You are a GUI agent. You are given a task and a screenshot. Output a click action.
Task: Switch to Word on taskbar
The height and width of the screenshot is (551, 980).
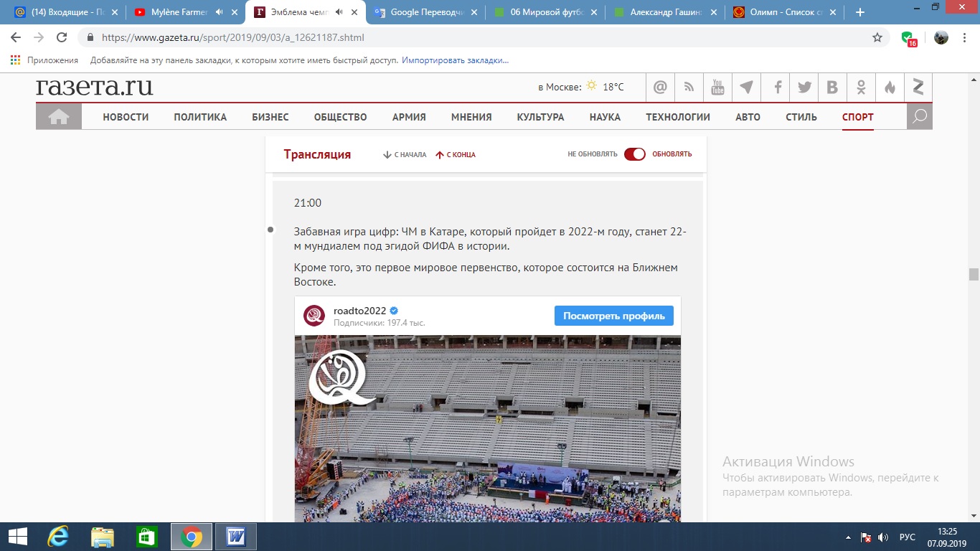(236, 537)
